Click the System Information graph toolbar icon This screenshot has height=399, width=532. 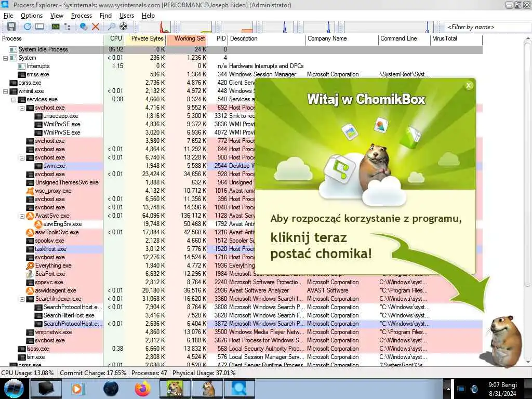[56, 26]
